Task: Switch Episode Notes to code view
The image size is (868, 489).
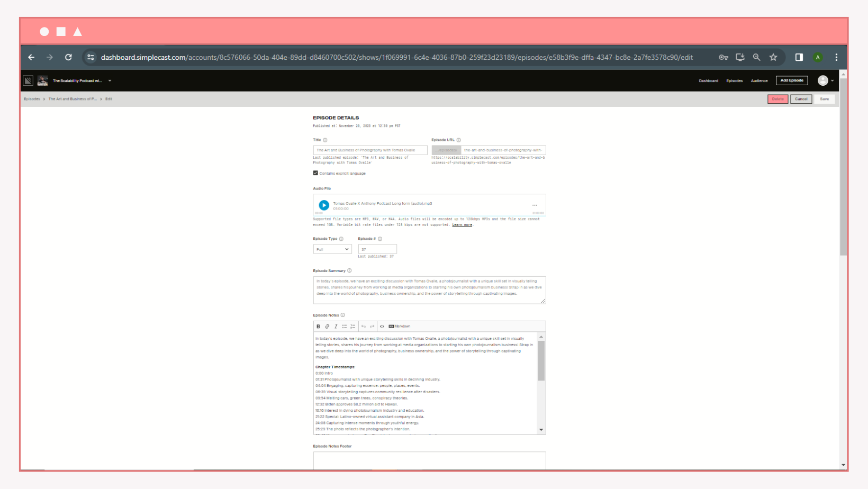Action: pyautogui.click(x=382, y=327)
